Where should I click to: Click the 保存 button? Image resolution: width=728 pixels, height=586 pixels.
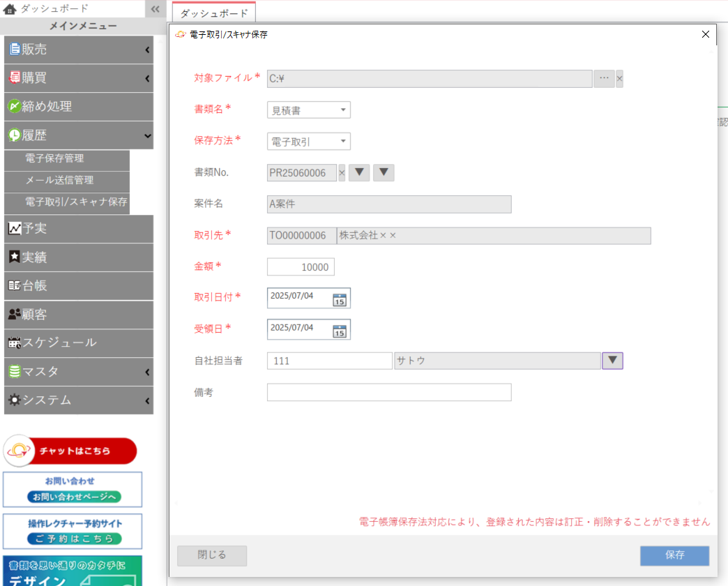pyautogui.click(x=674, y=555)
